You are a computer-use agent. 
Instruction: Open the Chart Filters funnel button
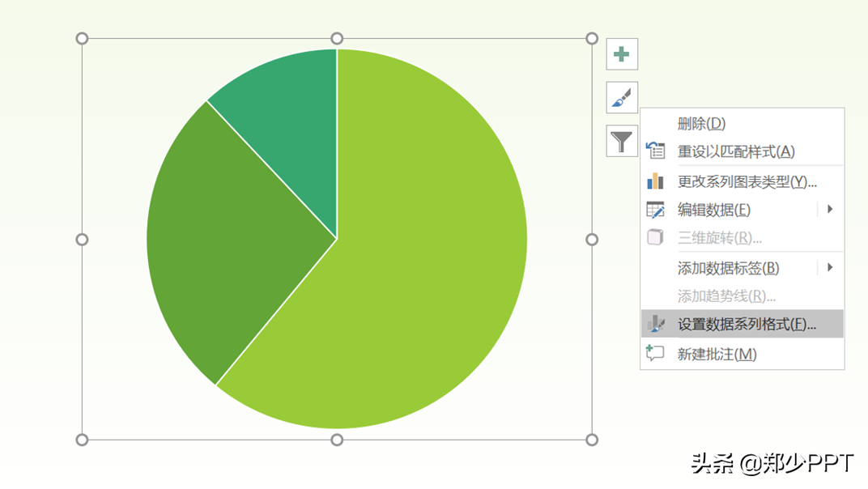(x=622, y=141)
